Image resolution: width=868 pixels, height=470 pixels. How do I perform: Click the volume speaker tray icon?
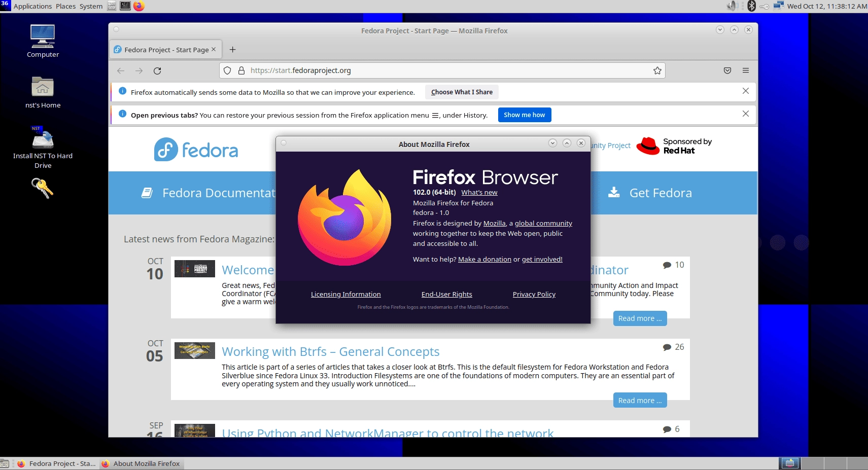pyautogui.click(x=732, y=6)
